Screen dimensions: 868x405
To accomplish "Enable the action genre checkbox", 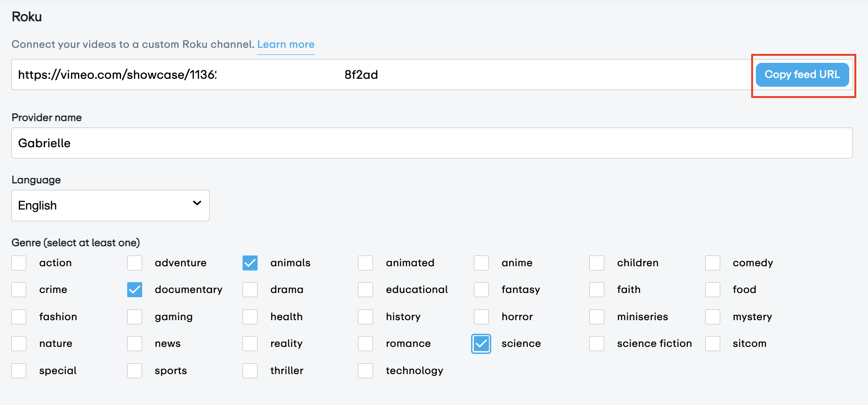I will point(19,263).
